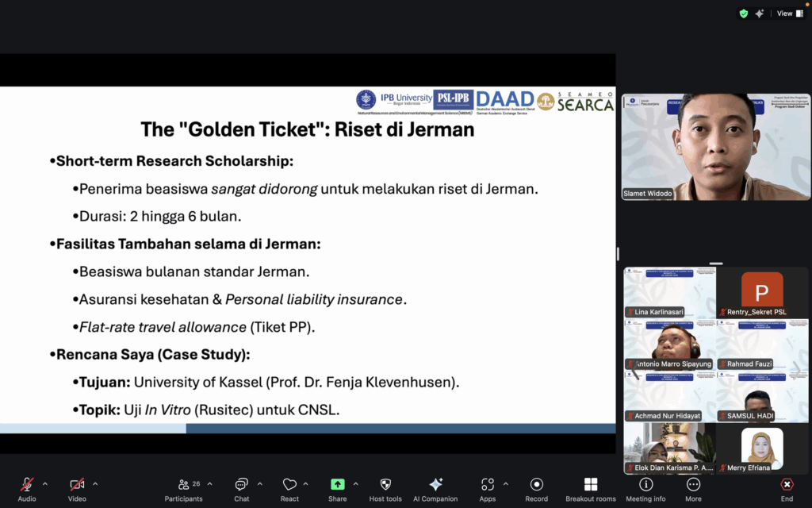Click the green Share screen button
The height and width of the screenshot is (508, 812).
337,485
